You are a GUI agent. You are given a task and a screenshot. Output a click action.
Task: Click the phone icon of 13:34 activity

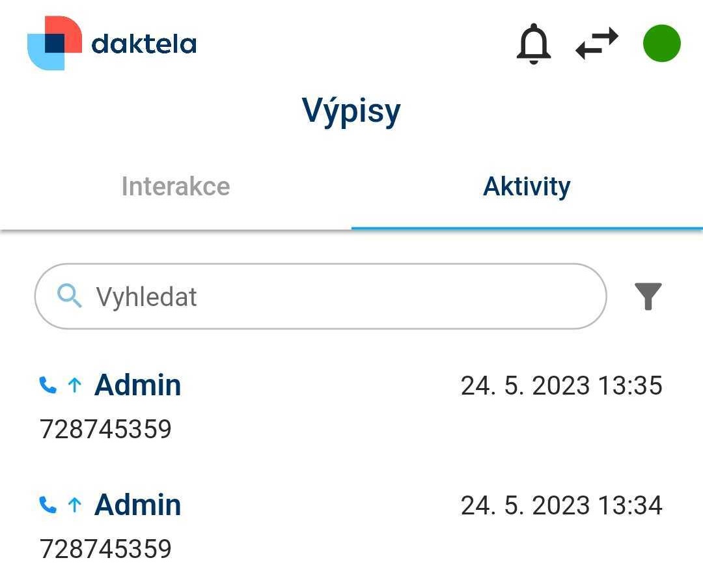click(48, 505)
